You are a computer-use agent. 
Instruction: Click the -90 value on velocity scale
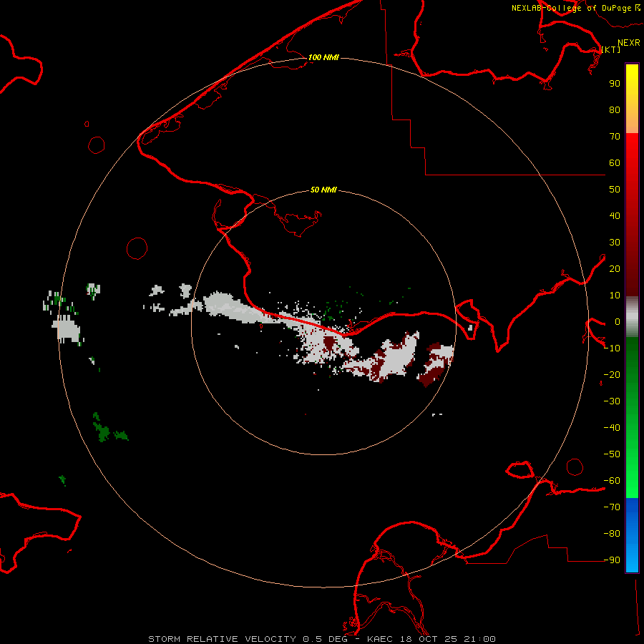(612, 560)
